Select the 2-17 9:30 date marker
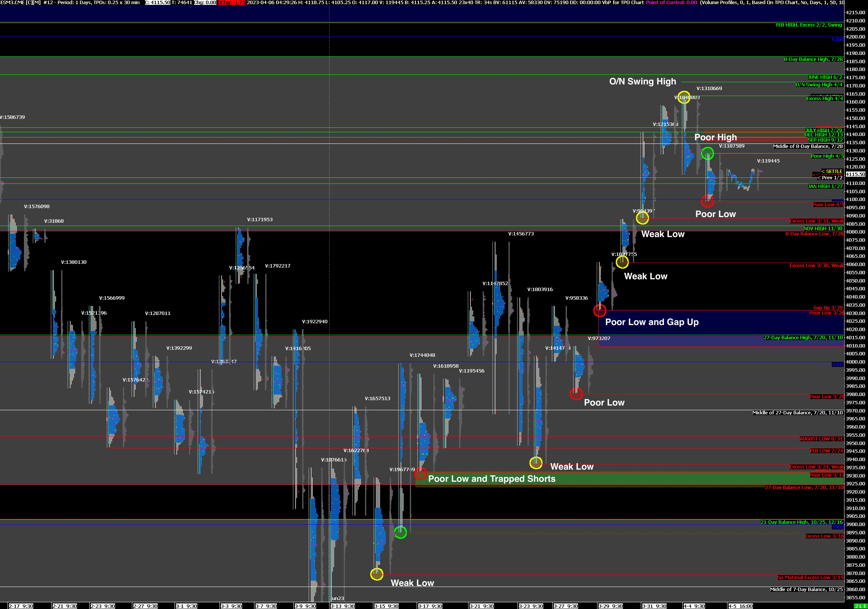 point(21,606)
